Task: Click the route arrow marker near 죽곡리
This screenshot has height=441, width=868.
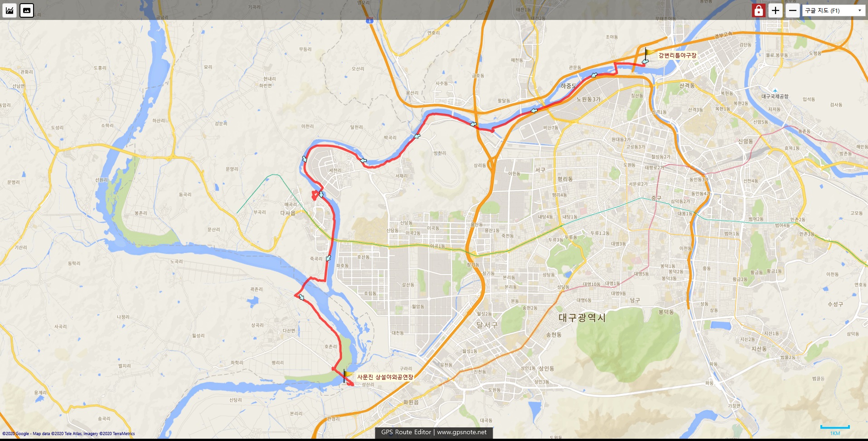Action: coord(328,258)
